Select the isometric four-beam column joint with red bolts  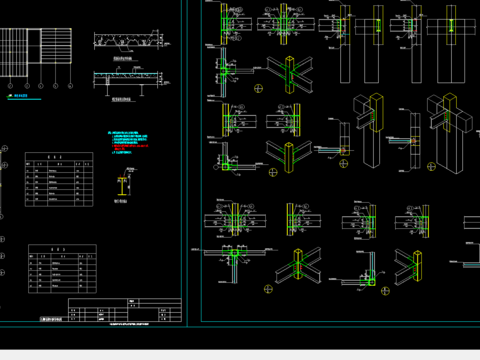point(290,75)
